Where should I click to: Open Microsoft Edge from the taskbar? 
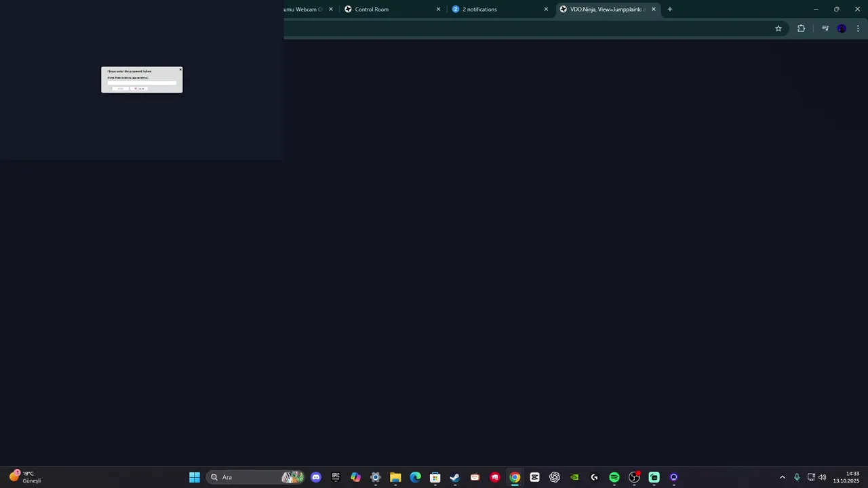coord(415,477)
